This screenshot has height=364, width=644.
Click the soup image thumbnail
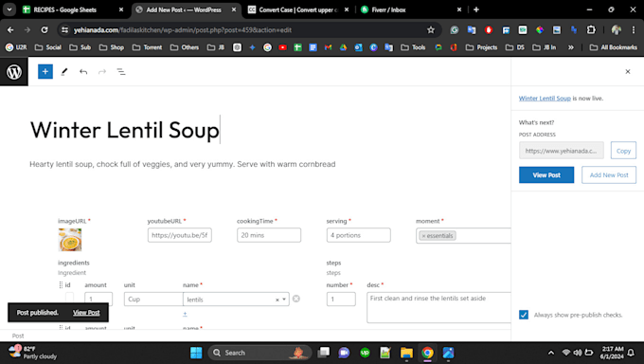[70, 240]
